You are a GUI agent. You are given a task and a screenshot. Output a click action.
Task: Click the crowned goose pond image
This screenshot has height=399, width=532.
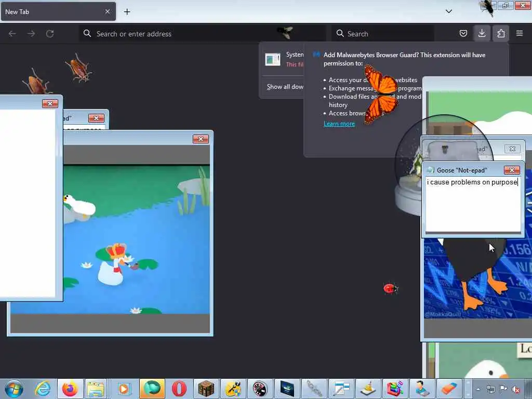pyautogui.click(x=116, y=264)
